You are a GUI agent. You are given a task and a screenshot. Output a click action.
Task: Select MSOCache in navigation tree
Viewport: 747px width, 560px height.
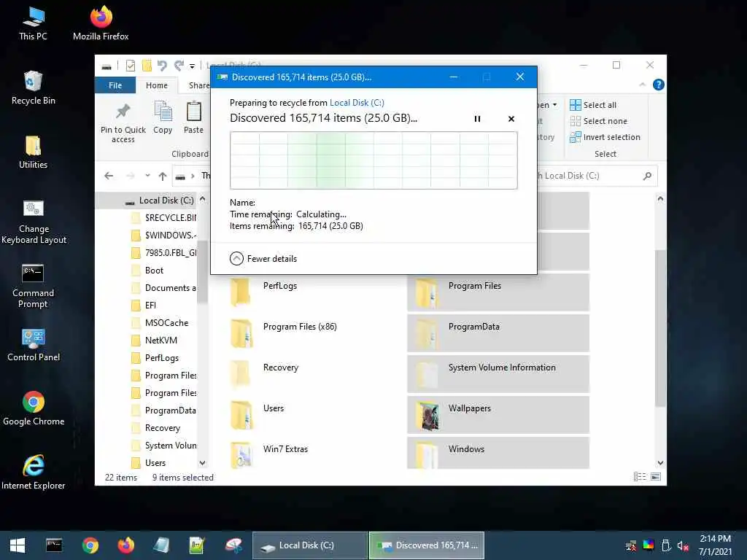click(x=160, y=323)
